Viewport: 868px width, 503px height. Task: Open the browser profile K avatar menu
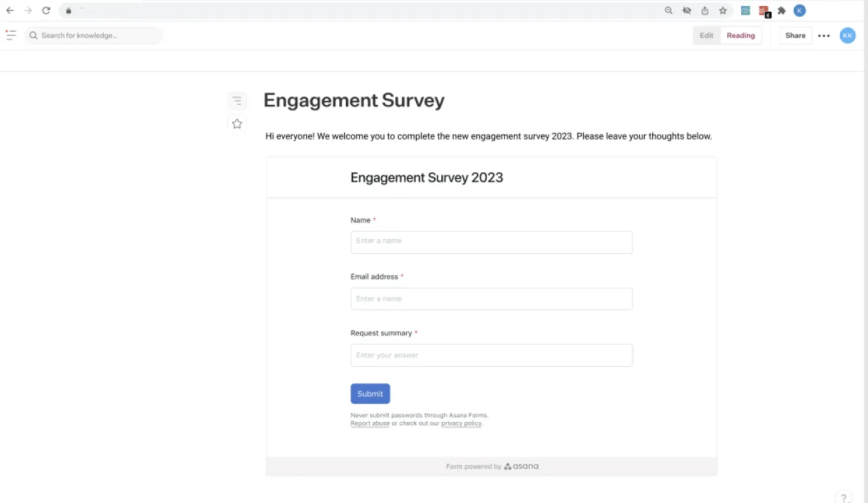tap(799, 11)
